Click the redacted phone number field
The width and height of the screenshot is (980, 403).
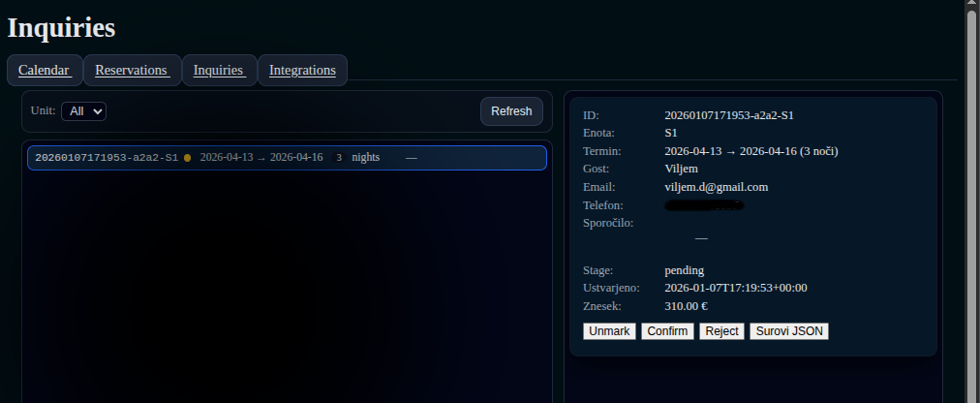[x=704, y=205]
